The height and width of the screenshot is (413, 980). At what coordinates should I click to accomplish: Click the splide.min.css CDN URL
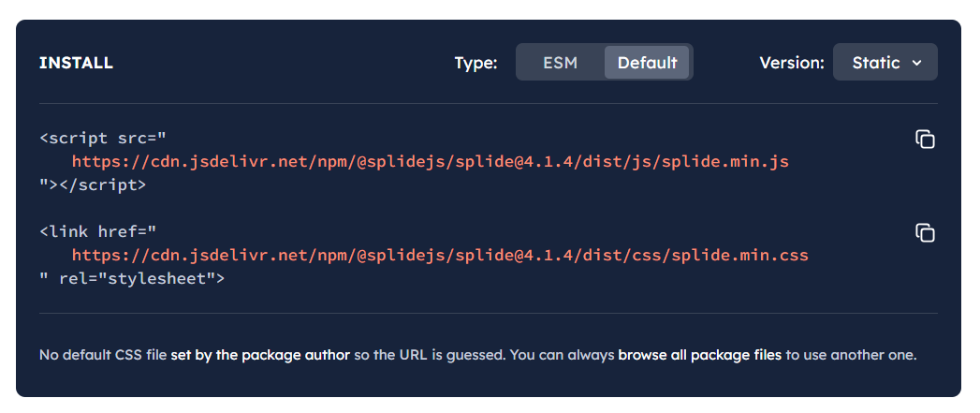tap(440, 256)
